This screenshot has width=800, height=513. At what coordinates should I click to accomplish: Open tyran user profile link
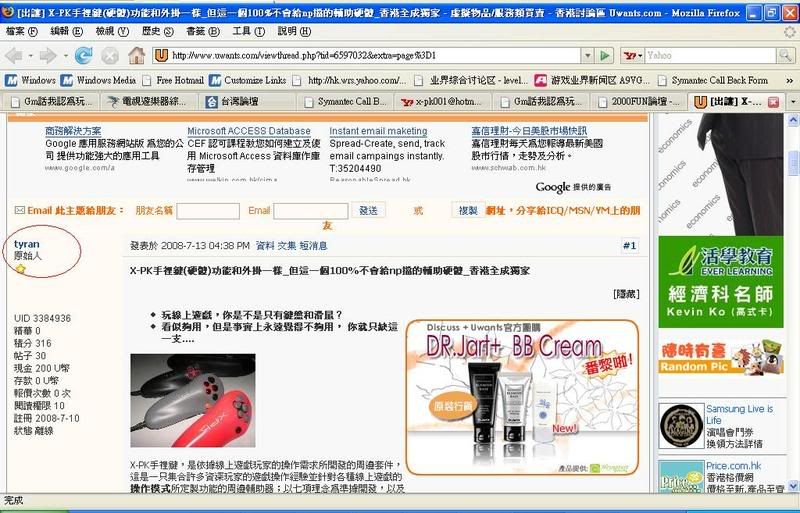[x=27, y=244]
